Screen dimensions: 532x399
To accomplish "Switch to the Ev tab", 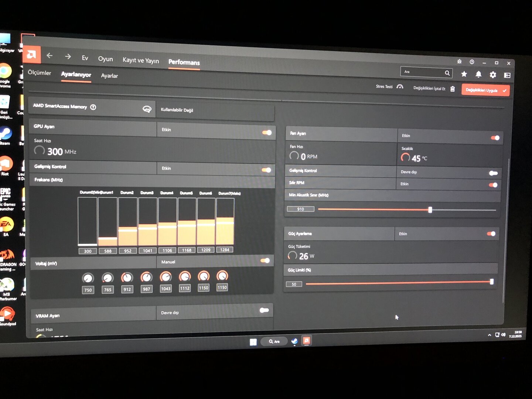I will (x=85, y=58).
